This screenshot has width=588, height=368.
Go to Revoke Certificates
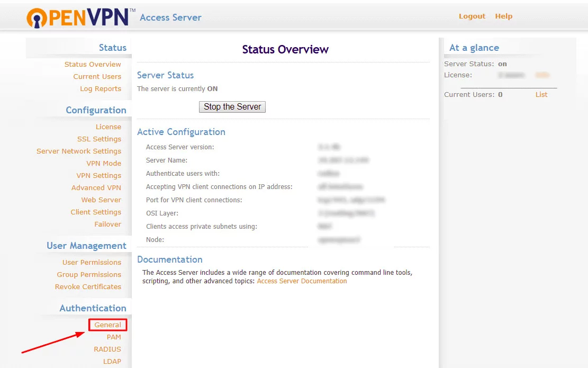tap(88, 286)
